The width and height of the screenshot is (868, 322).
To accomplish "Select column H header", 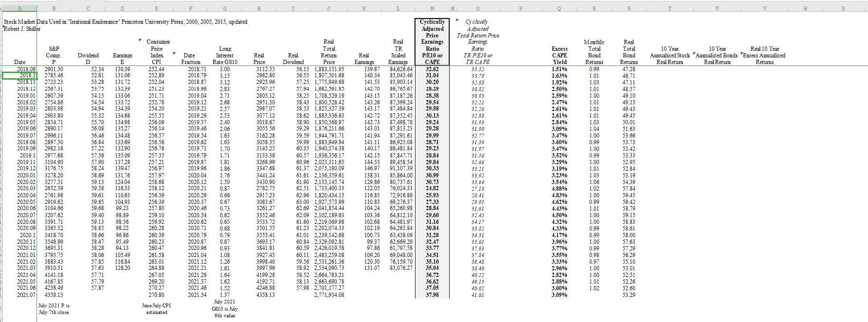I will [259, 8].
